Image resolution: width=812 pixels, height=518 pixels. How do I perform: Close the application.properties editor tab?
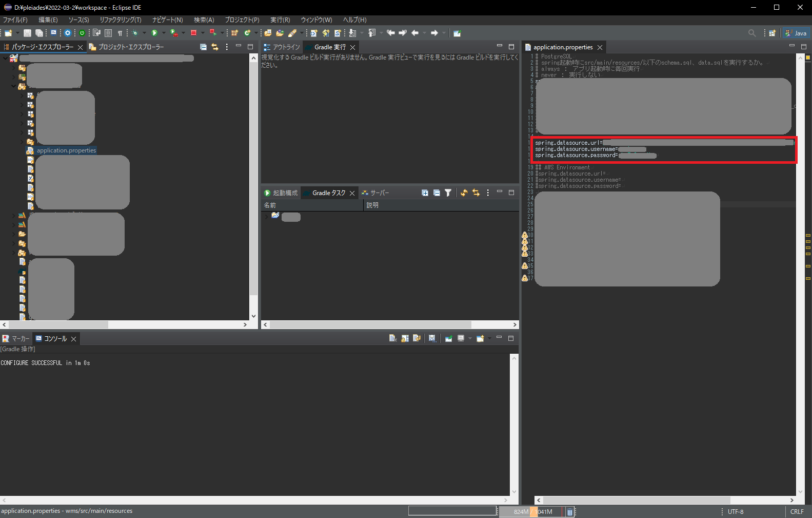[x=600, y=47]
